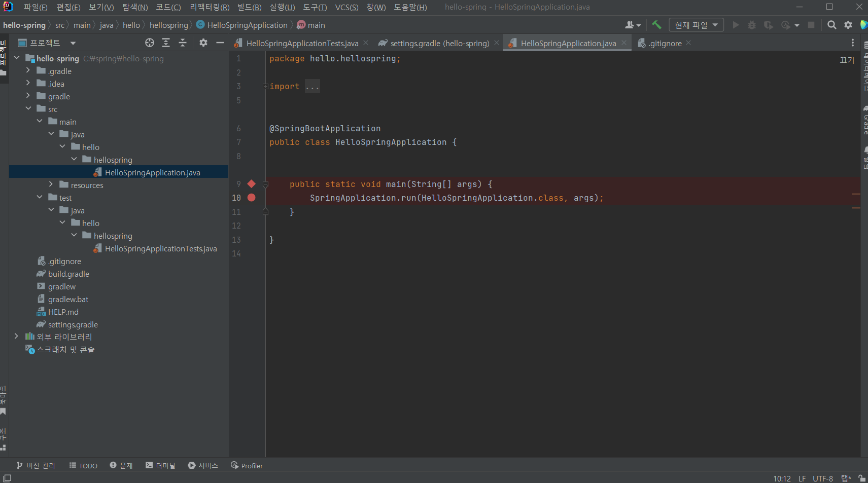Open the profiler run icon dropdown arrow

pos(797,25)
